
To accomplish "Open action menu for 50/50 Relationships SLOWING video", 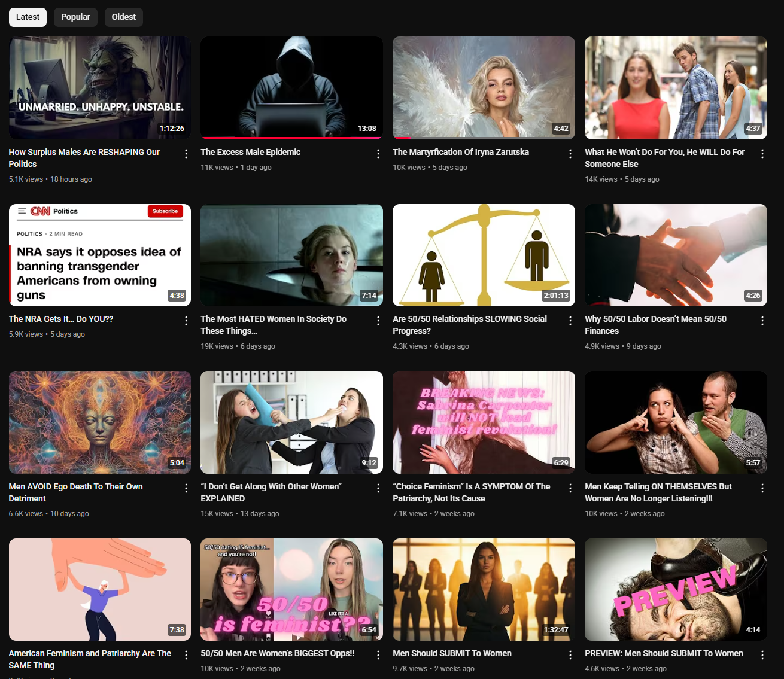I will tap(570, 321).
